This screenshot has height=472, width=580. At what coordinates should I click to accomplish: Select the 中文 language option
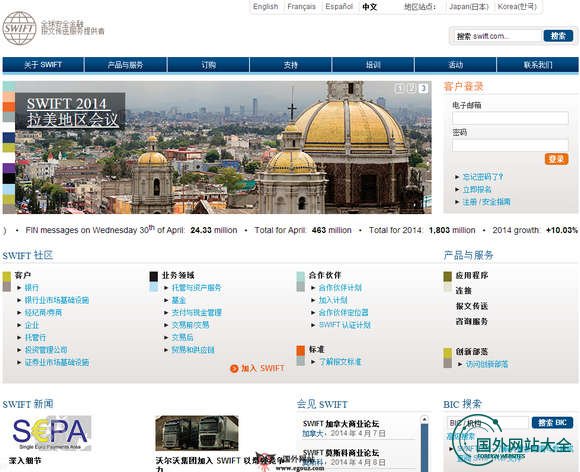[x=370, y=7]
